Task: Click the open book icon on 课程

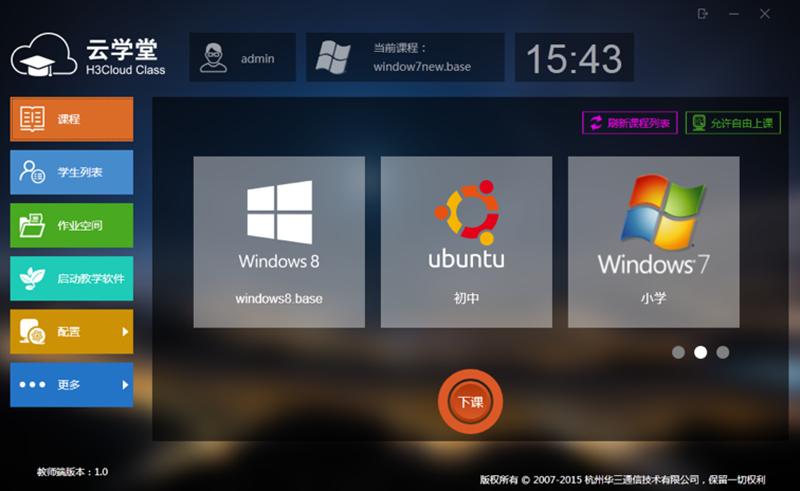Action: click(x=32, y=119)
